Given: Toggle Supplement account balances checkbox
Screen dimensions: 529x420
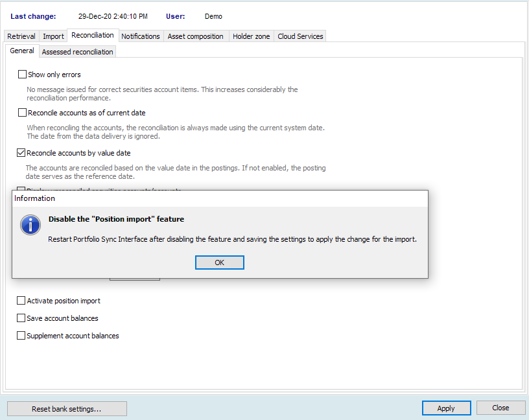Looking at the screenshot, I should (x=21, y=336).
